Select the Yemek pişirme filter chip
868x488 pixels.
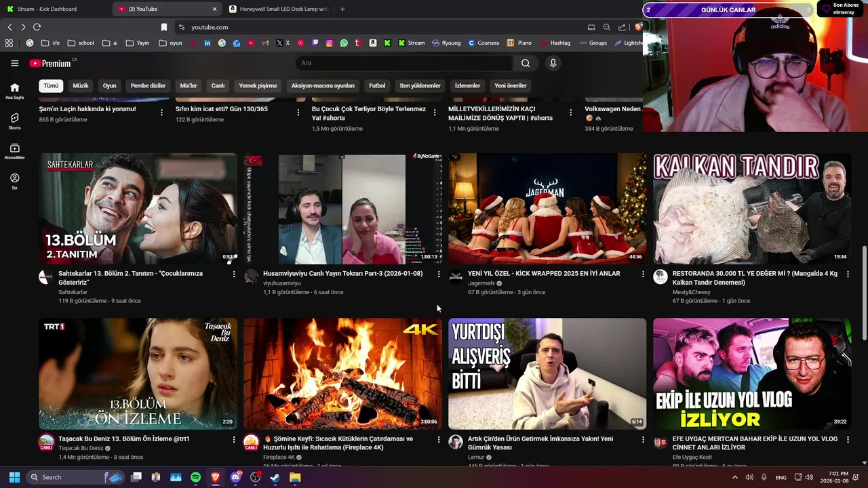258,85
